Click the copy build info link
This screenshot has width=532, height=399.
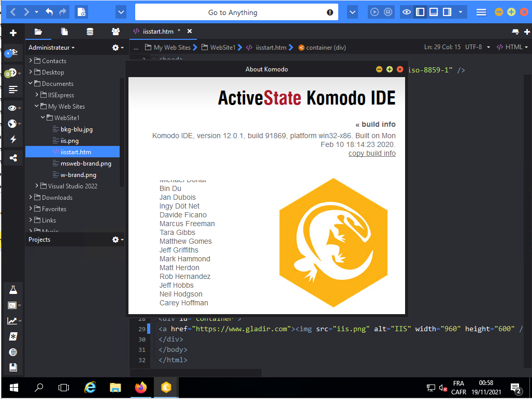[x=372, y=153]
